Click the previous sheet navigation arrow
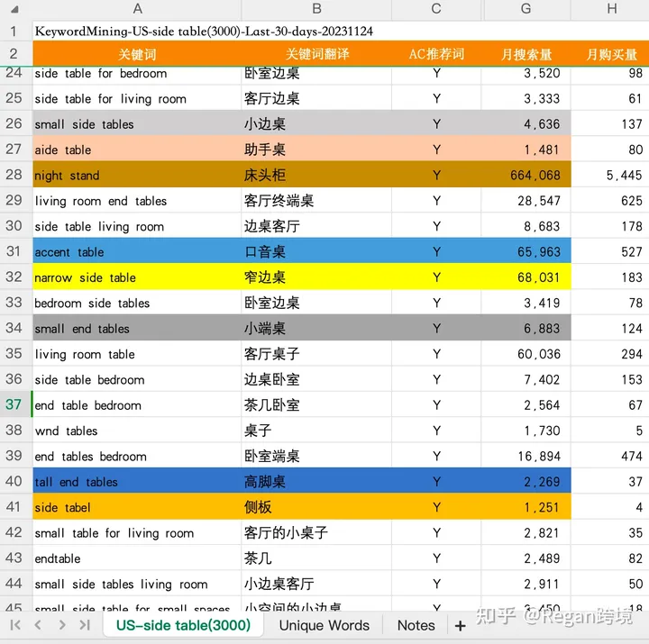 coord(38,625)
